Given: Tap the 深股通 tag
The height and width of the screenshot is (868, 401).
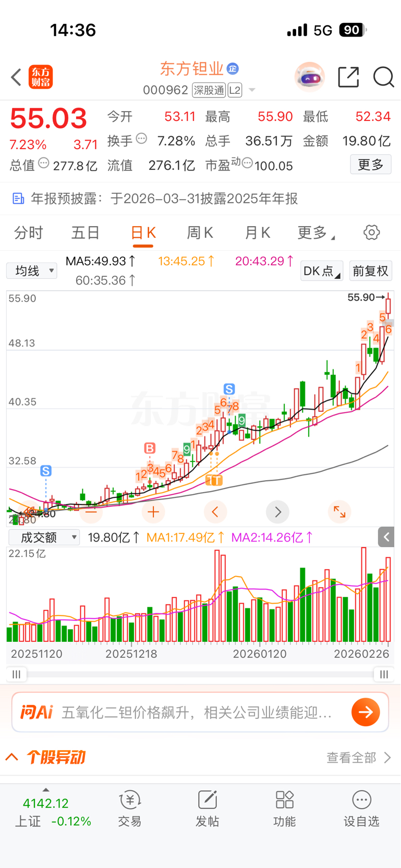Looking at the screenshot, I should point(209,90).
